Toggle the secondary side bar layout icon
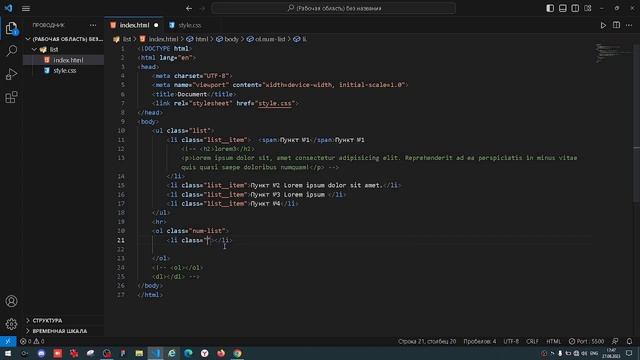Screen dimensions: 640x360 tap(575, 8)
